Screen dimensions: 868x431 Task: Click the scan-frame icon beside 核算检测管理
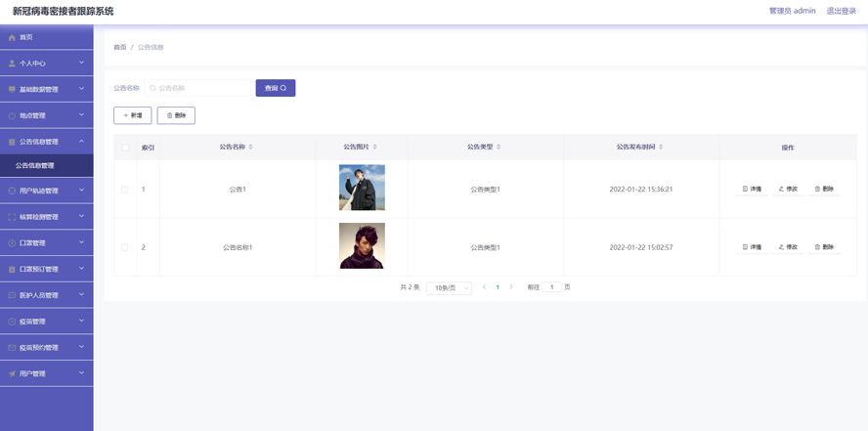click(12, 217)
